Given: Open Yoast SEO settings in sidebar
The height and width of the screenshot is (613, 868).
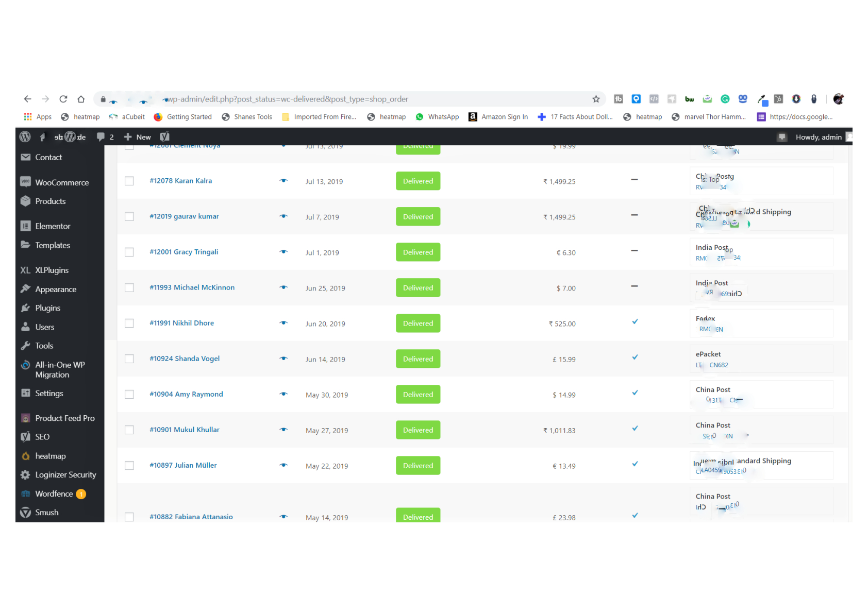Looking at the screenshot, I should coord(42,436).
